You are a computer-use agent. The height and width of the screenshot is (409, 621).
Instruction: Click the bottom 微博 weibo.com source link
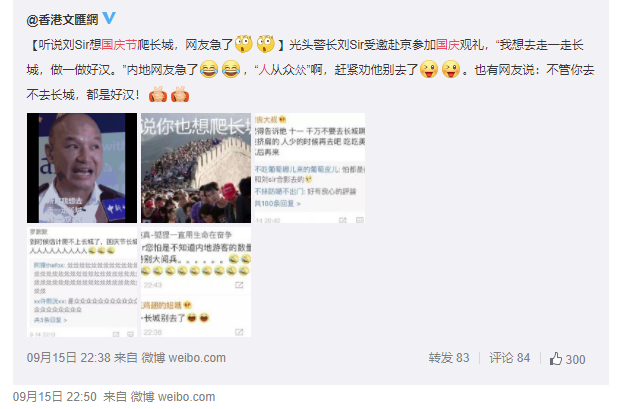click(x=173, y=397)
